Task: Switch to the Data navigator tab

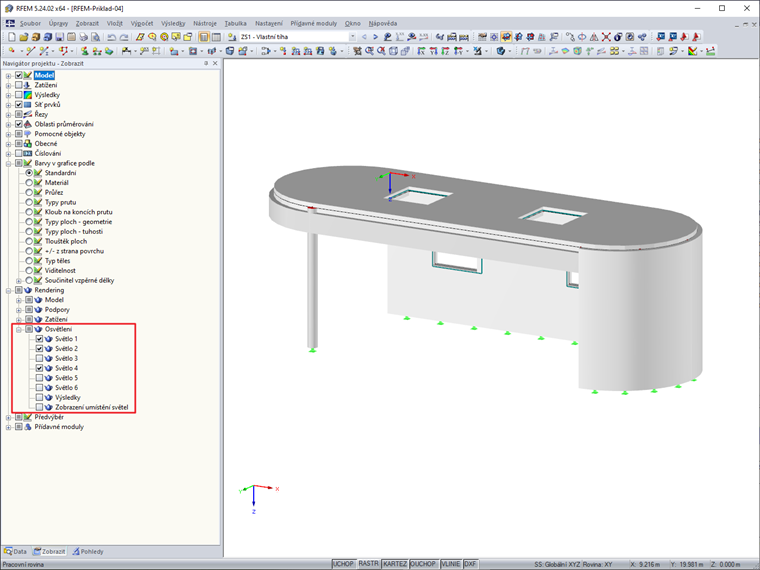Action: pyautogui.click(x=16, y=552)
